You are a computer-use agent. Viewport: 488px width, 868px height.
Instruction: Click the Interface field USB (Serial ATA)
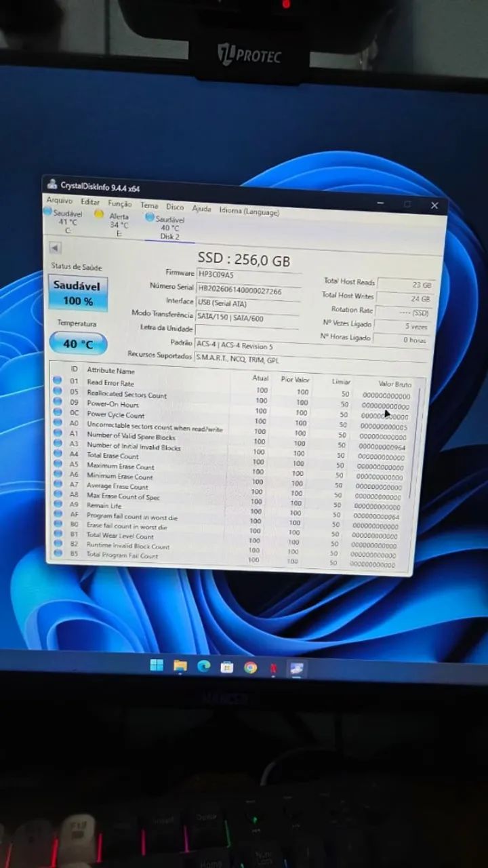248,303
